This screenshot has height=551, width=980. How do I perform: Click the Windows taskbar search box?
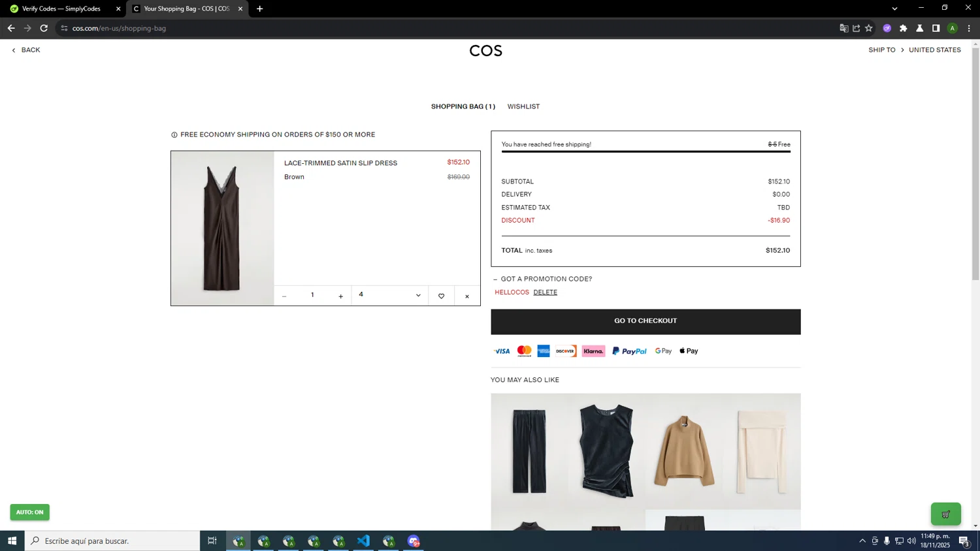click(x=112, y=541)
